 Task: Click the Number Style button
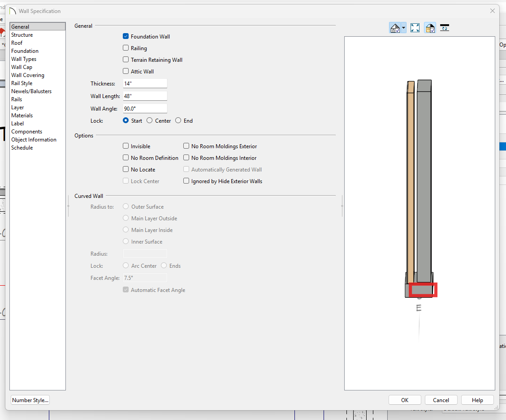30,400
